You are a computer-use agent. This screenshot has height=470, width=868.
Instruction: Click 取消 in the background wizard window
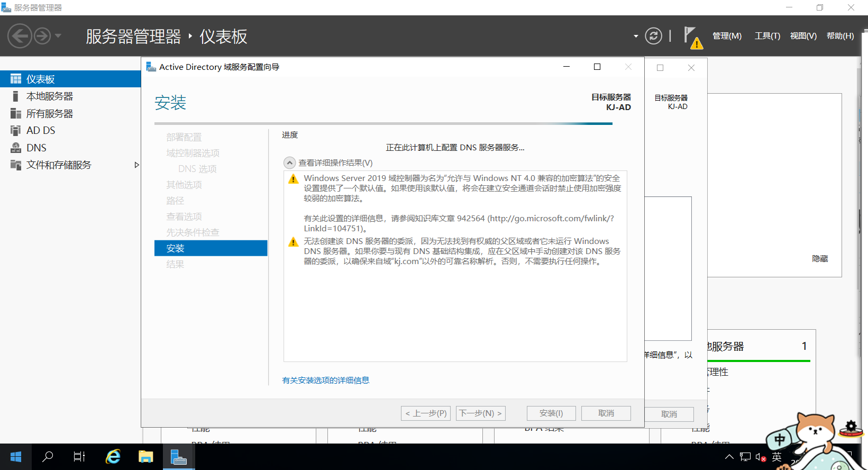[669, 414]
